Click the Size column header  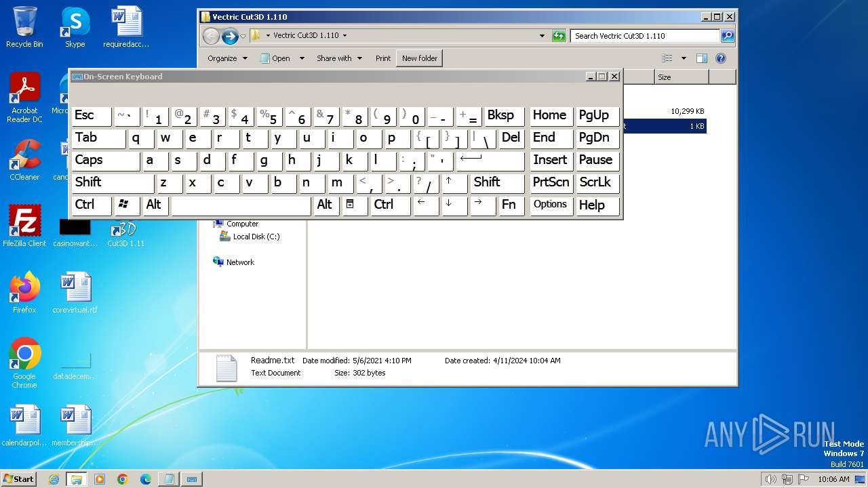pyautogui.click(x=681, y=77)
